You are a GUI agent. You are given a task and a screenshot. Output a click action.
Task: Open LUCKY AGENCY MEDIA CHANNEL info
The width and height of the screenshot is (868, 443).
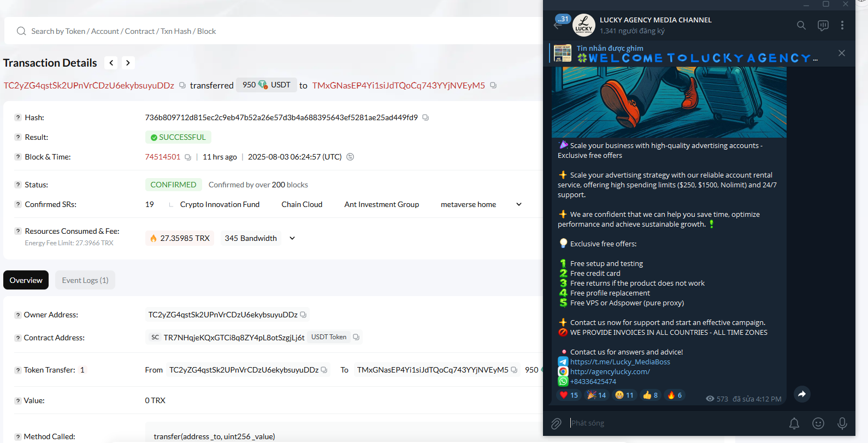coord(656,20)
